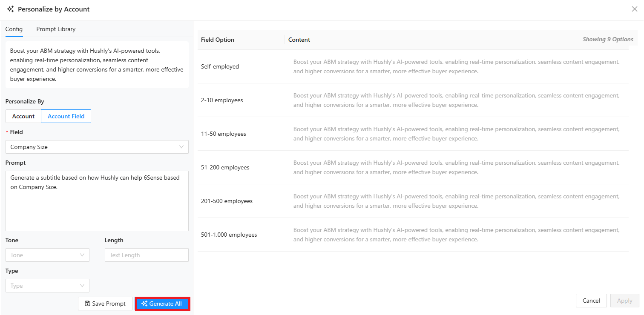The height and width of the screenshot is (315, 644).
Task: Click the Prompt label above the text area
Action: [x=16, y=163]
